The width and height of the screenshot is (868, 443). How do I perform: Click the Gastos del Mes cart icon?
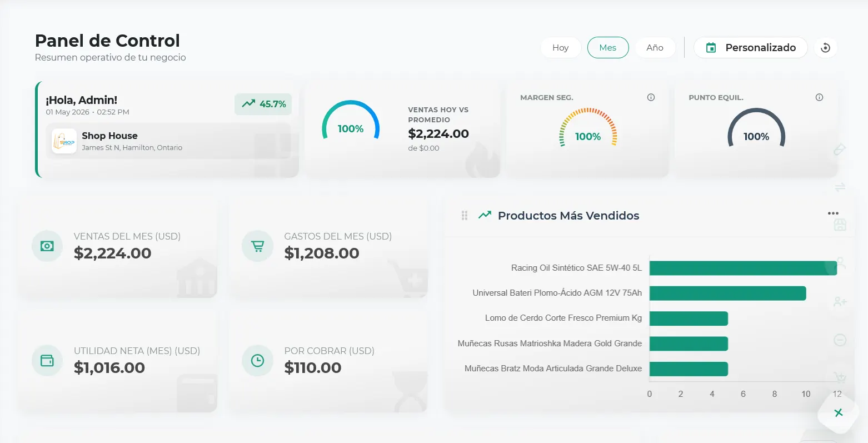point(258,246)
